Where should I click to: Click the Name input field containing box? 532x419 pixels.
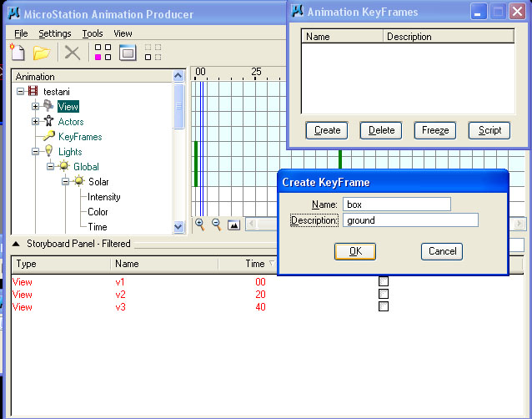pyautogui.click(x=397, y=204)
